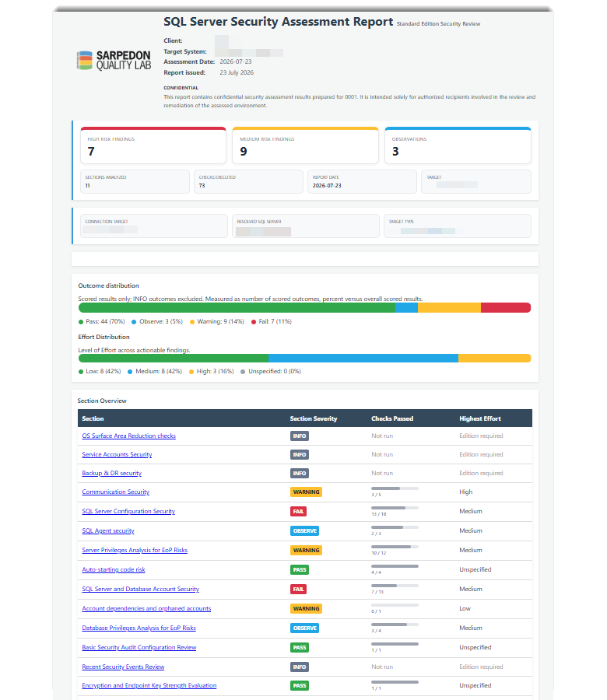The width and height of the screenshot is (607, 700).
Task: Click 'Effort Distribution' heading
Action: (104, 337)
